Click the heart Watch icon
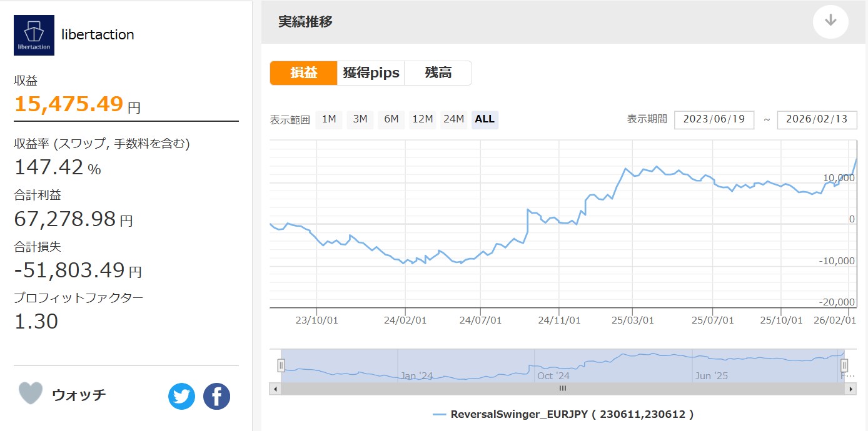Screen dimensions: 868x431 (31, 394)
